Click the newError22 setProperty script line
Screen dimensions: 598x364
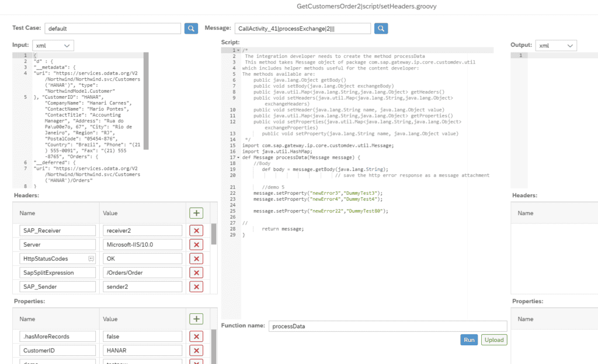[x=321, y=211]
